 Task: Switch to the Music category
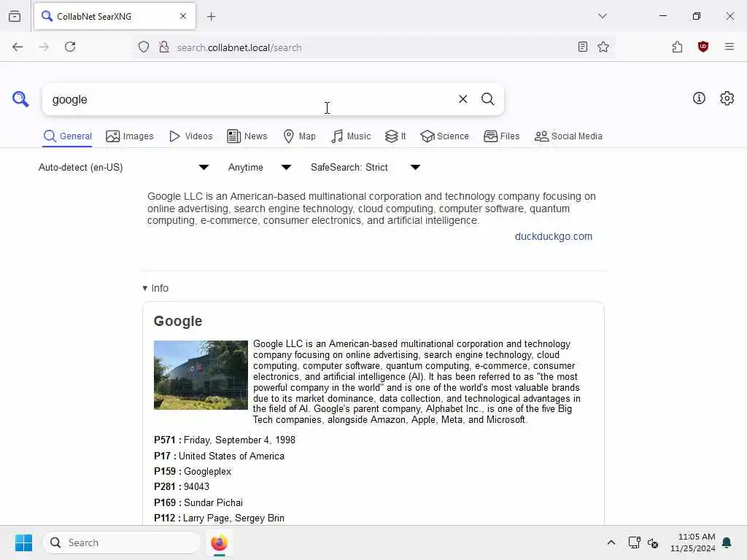tap(351, 136)
